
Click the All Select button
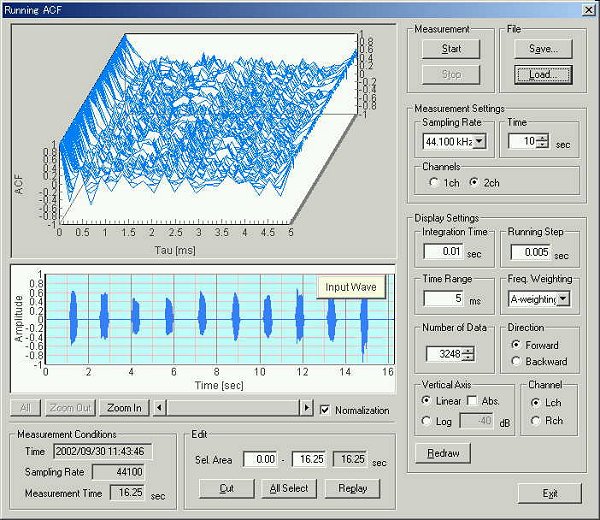(x=289, y=489)
